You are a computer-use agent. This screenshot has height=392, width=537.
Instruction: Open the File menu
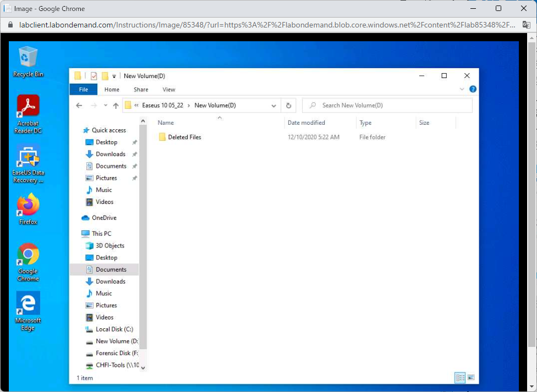click(83, 89)
